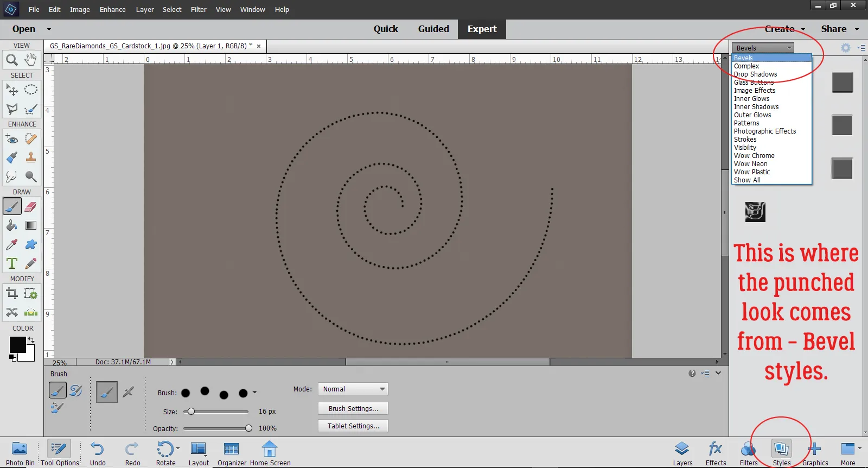Choose Drop Shadows from the styles list
The width and height of the screenshot is (868, 468).
coord(755,74)
